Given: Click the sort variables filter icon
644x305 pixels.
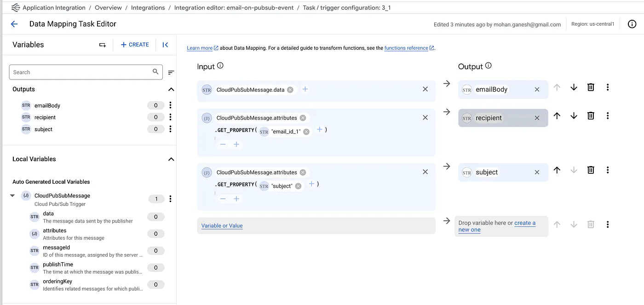Looking at the screenshot, I should pyautogui.click(x=171, y=72).
